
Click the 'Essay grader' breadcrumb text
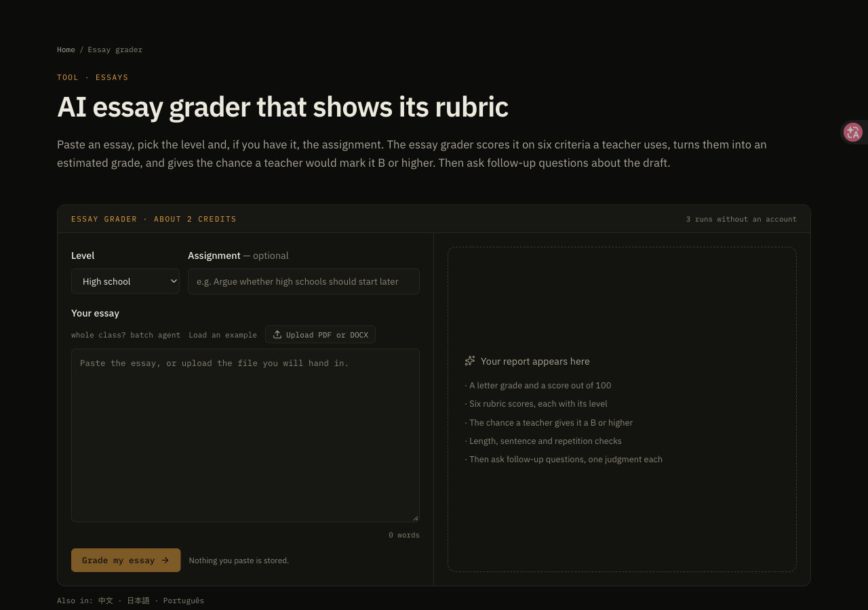(115, 49)
